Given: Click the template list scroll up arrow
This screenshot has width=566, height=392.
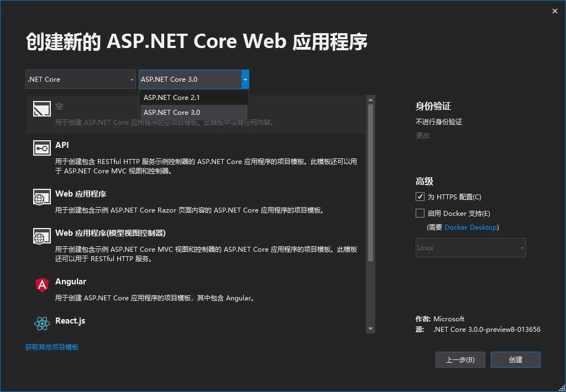Looking at the screenshot, I should tap(370, 99).
